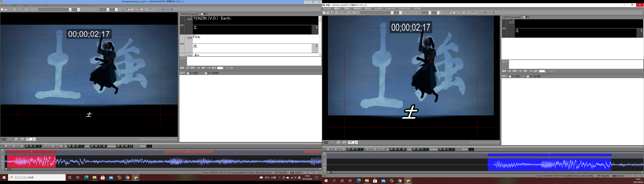
Task: Click the search magnifier icon in right toolbar
Action: [337, 13]
